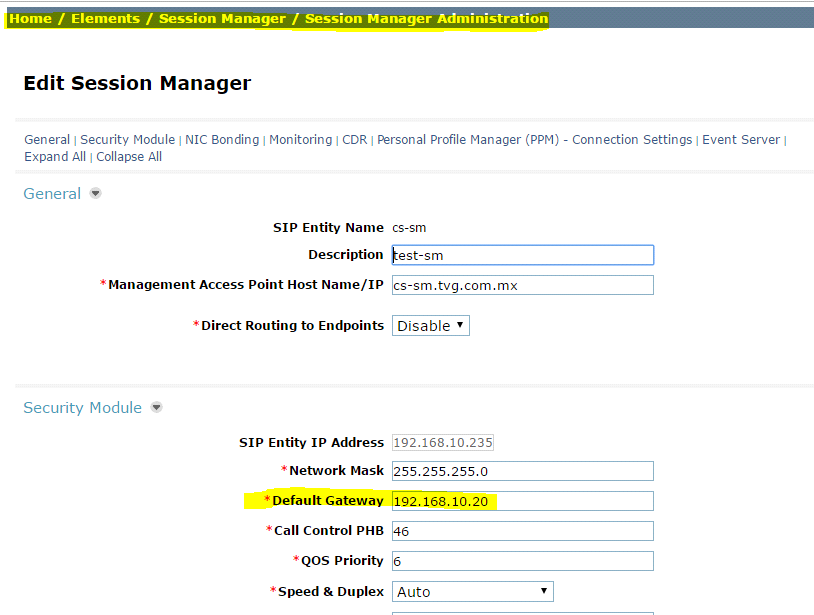The width and height of the screenshot is (814, 615).
Task: Go to Home in the breadcrumb
Action: 31,19
